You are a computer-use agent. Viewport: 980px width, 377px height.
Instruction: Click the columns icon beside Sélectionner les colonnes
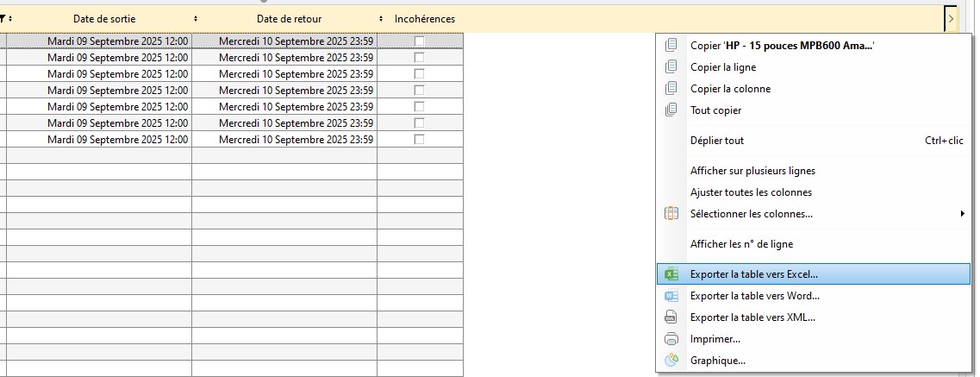(671, 214)
